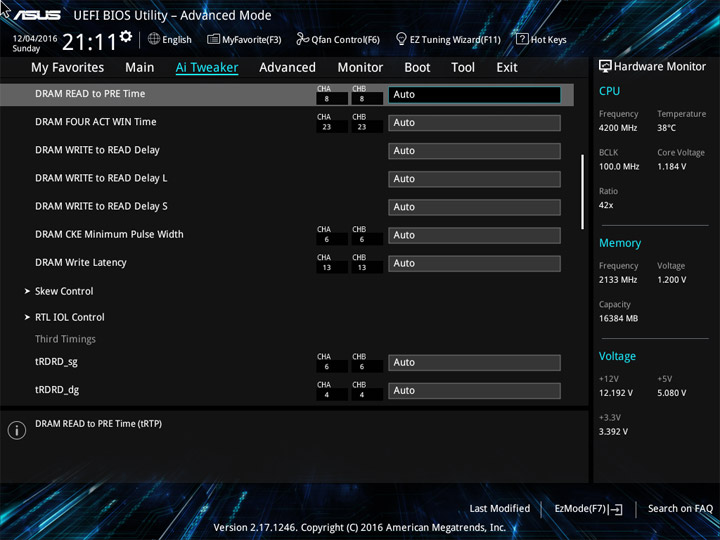The height and width of the screenshot is (540, 720).
Task: Click DRAM WRITE to READ Delay L field
Action: click(x=474, y=179)
